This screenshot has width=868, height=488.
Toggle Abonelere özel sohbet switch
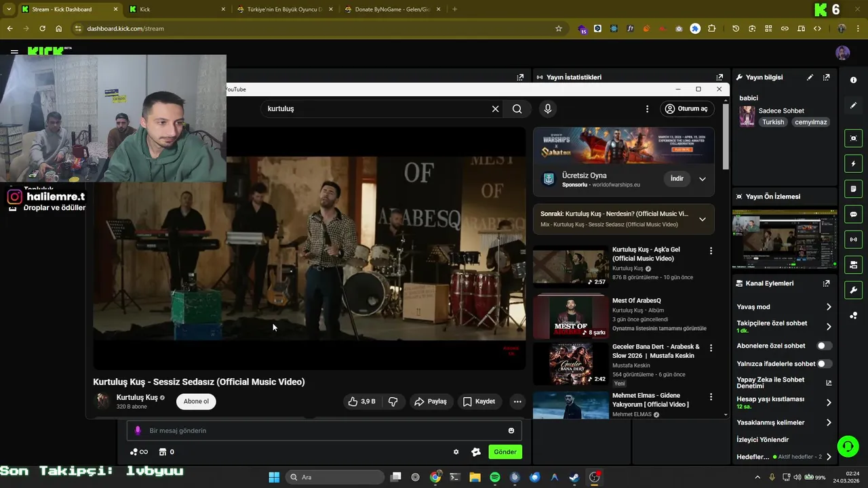pyautogui.click(x=824, y=346)
